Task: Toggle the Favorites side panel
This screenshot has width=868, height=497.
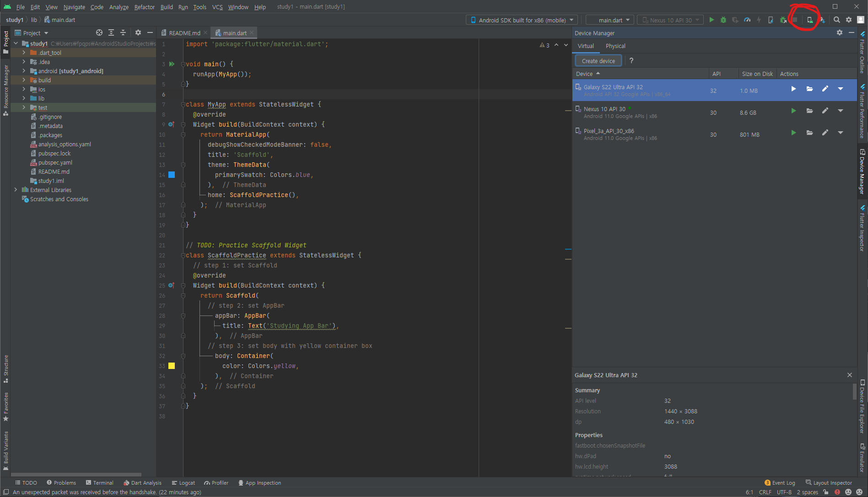Action: tap(5, 406)
